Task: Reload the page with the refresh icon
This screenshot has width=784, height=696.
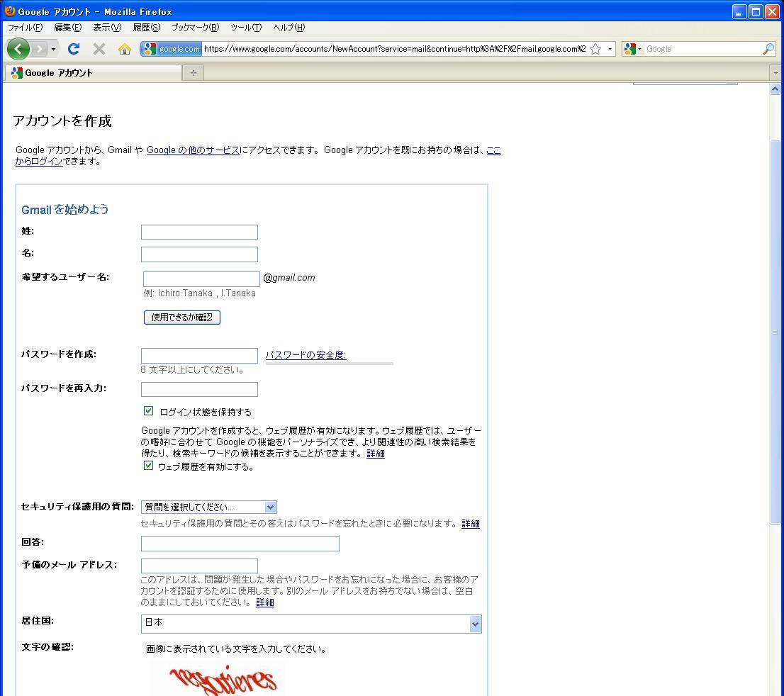Action: [x=74, y=49]
